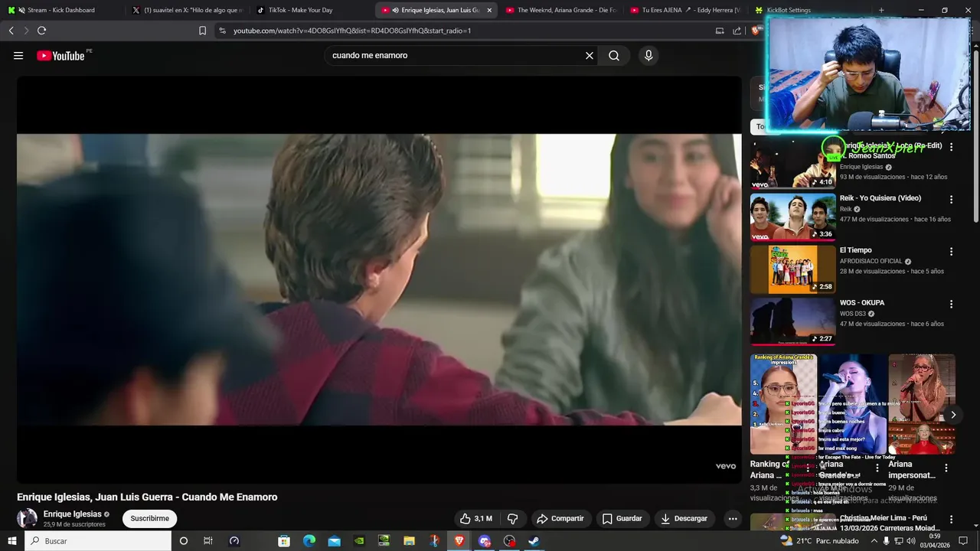Image resolution: width=980 pixels, height=551 pixels.
Task: Open a new browser tab
Action: [881, 10]
